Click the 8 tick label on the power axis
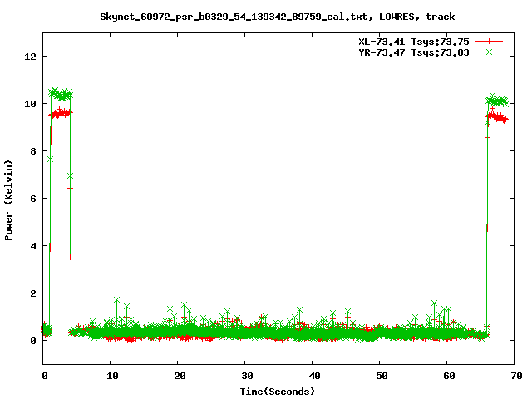The width and height of the screenshot is (532, 399). (x=34, y=151)
